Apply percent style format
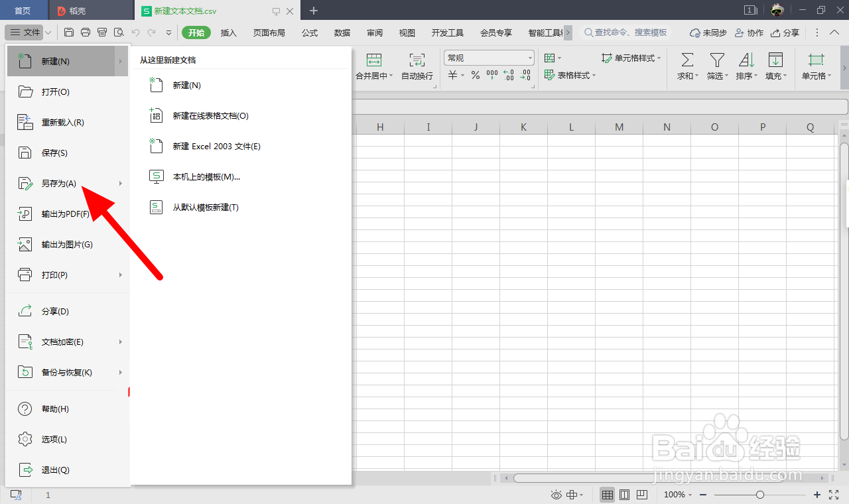This screenshot has height=504, width=849. click(x=476, y=76)
